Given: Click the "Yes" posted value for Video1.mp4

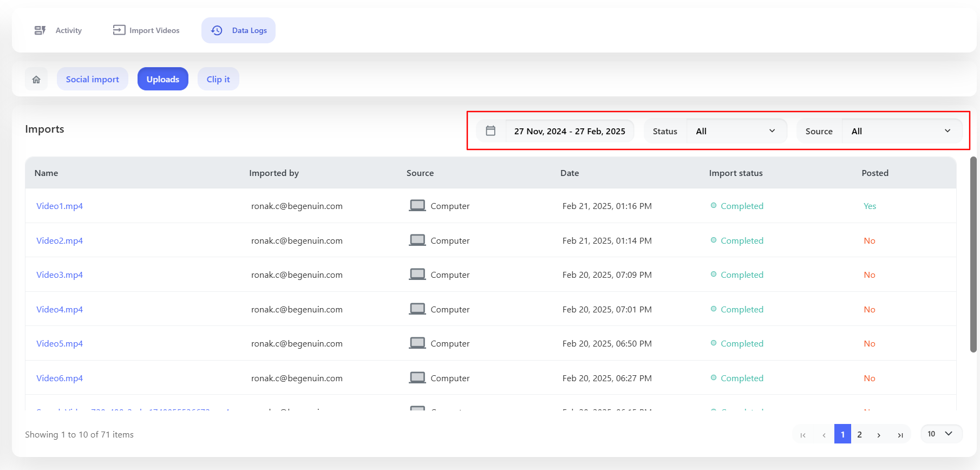Looking at the screenshot, I should point(870,206).
